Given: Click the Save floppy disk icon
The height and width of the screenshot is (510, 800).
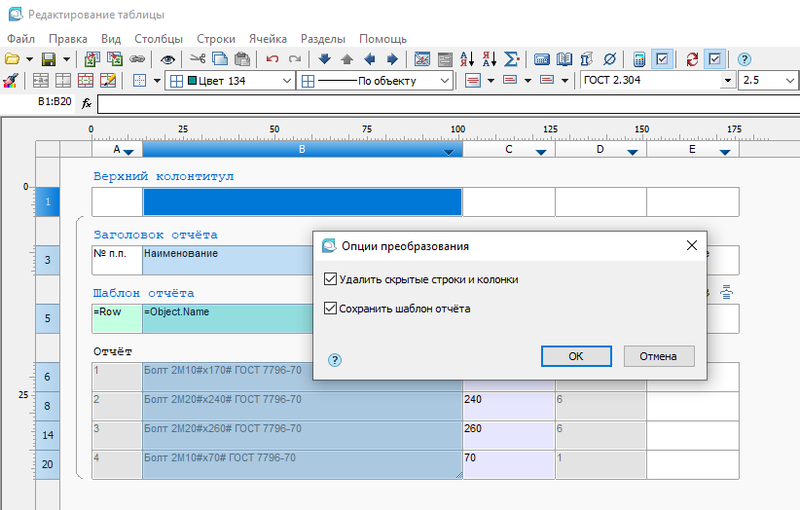Looking at the screenshot, I should point(48,59).
